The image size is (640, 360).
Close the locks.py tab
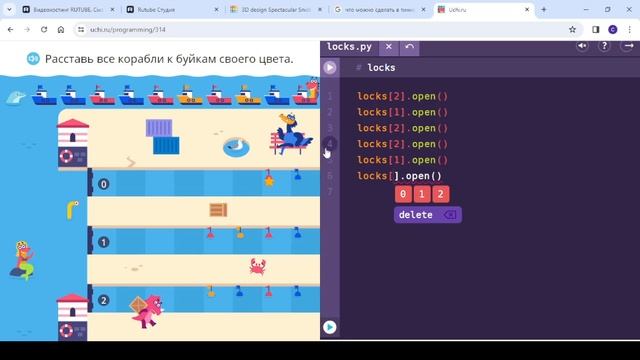click(389, 47)
